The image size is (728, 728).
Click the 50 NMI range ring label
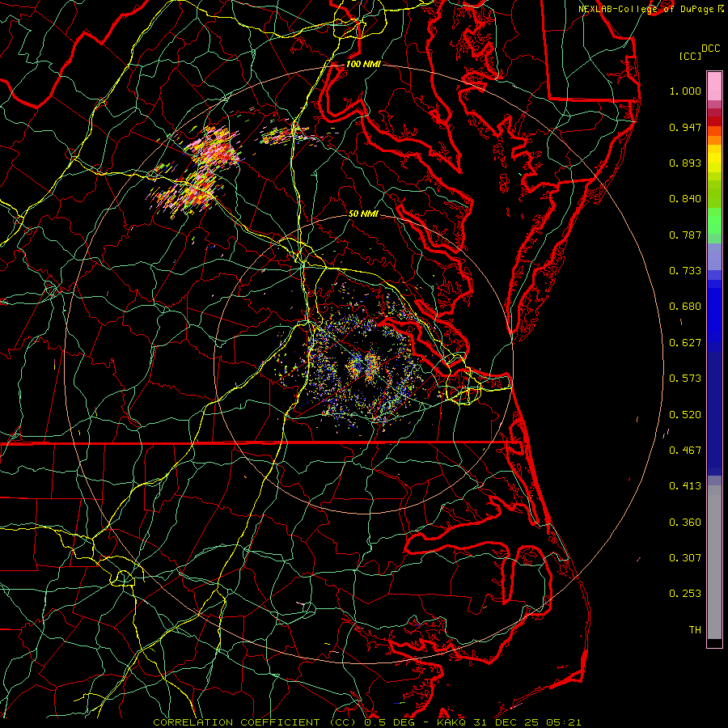(363, 214)
